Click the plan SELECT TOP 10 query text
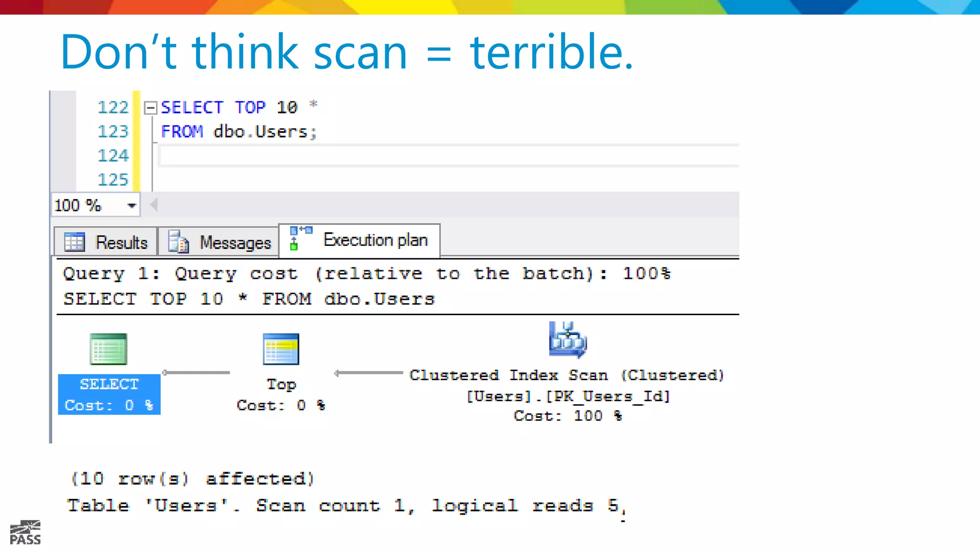 [x=249, y=299]
